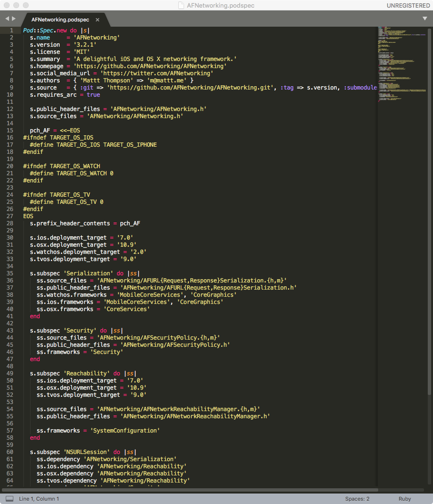433x504 pixels.
Task: Toggle the side bar panel icon in status bar
Action: pyautogui.click(x=10, y=499)
